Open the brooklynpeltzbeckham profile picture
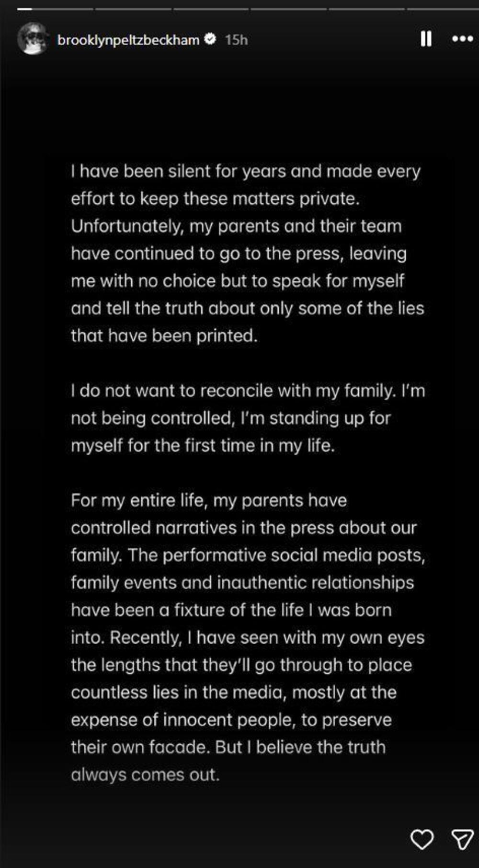Screen dimensions: 479x868 tap(33, 39)
